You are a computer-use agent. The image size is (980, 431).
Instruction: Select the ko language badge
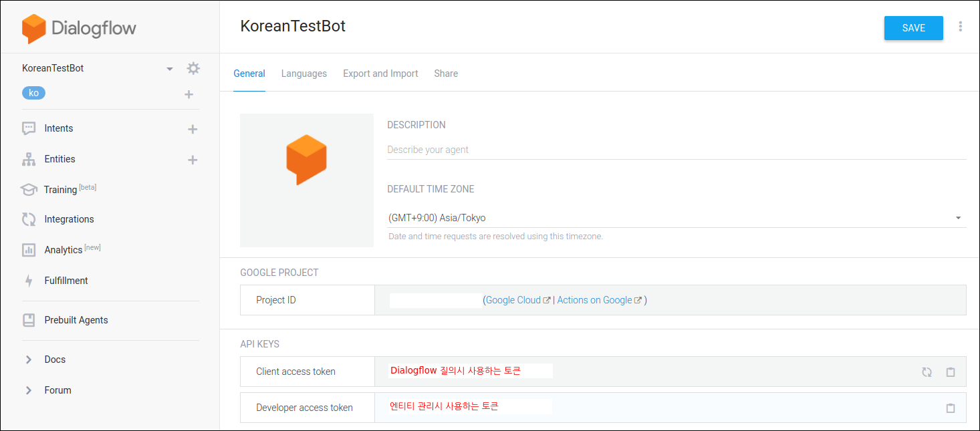point(33,93)
